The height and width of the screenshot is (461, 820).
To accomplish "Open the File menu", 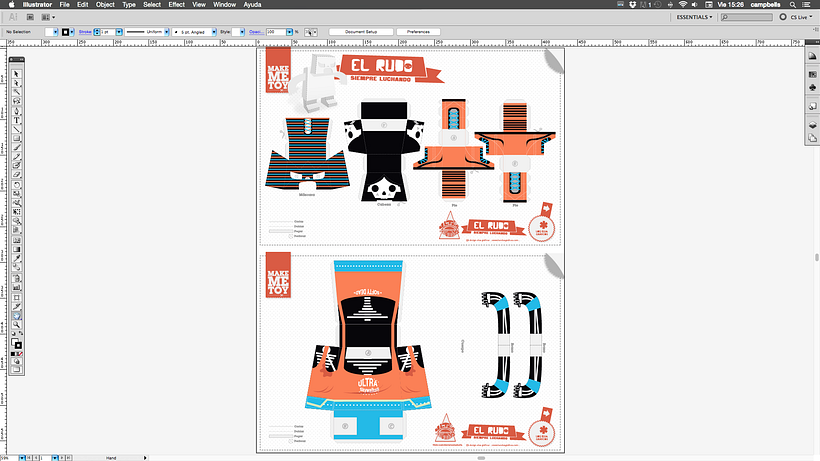I will click(x=64, y=4).
